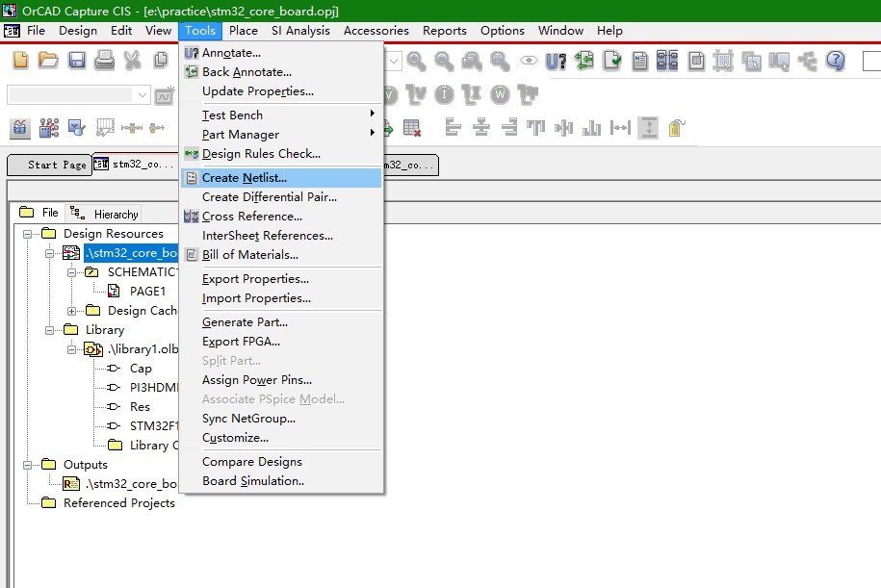Image resolution: width=881 pixels, height=588 pixels.
Task: Click the Bill of Materials toolbar icon
Action: coord(696,61)
